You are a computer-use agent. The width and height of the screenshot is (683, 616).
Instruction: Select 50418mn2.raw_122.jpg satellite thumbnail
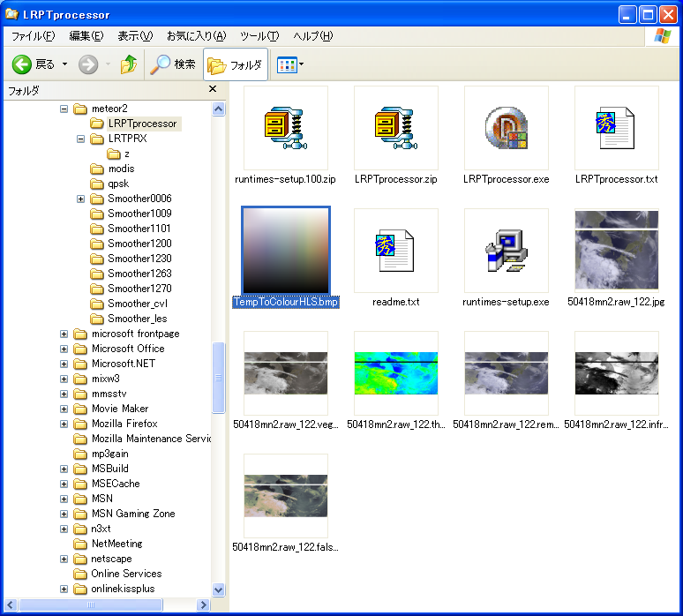click(x=616, y=250)
